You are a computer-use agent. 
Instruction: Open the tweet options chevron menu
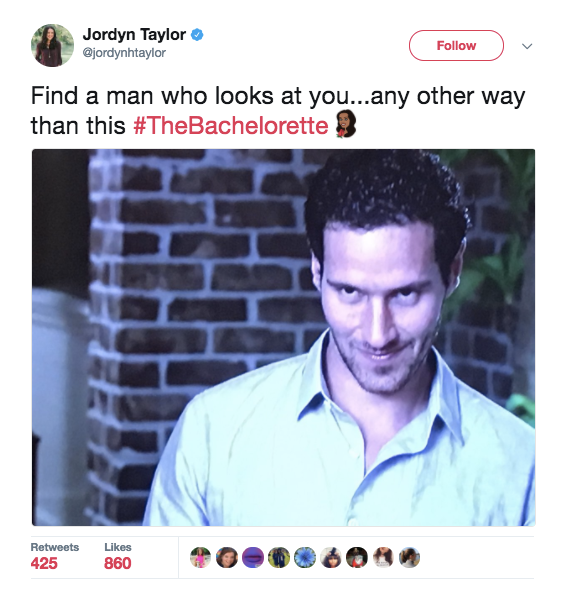[527, 46]
